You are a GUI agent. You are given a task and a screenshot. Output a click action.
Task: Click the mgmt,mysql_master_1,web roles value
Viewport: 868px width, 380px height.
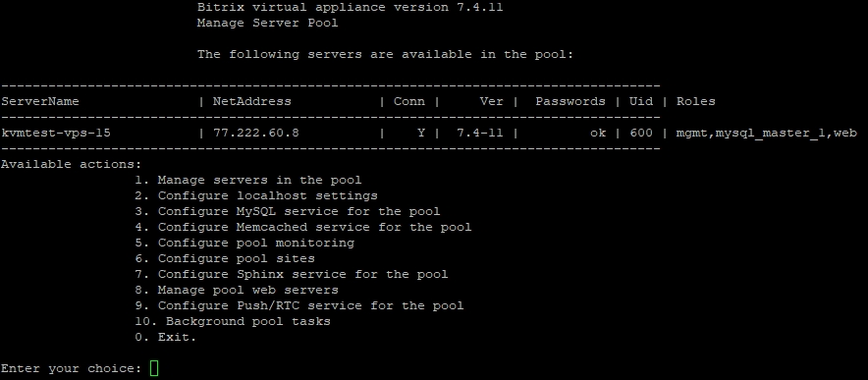[767, 133]
